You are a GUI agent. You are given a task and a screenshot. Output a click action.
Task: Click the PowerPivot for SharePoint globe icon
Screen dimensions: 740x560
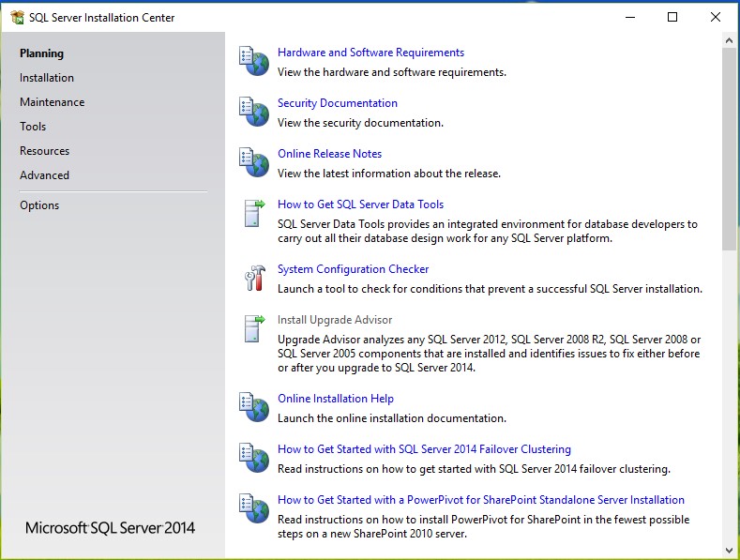254,508
